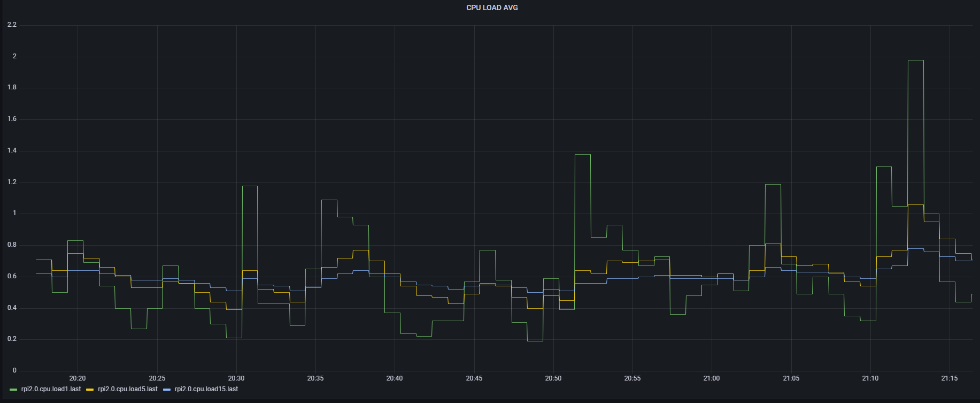Toggle the rpi2.0.cpu.load5.last series in the legend
This screenshot has height=403, width=980.
click(x=128, y=389)
